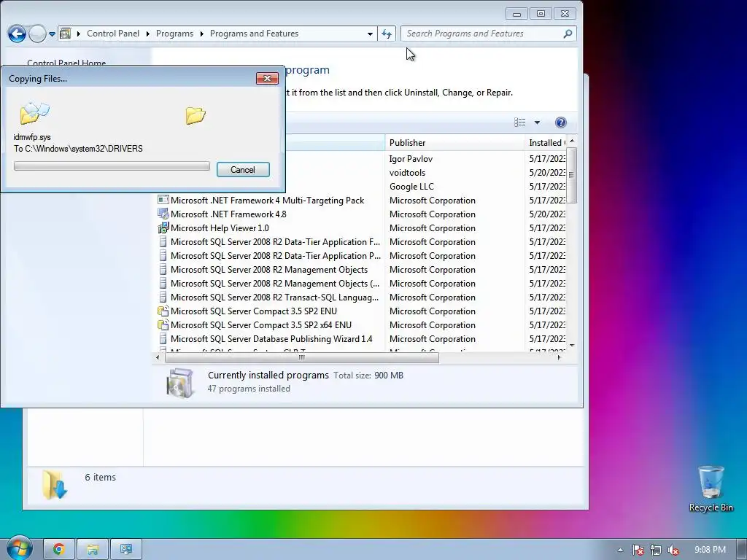Viewport: 747px width, 560px height.
Task: Click Action Center flag tray icon
Action: [638, 550]
